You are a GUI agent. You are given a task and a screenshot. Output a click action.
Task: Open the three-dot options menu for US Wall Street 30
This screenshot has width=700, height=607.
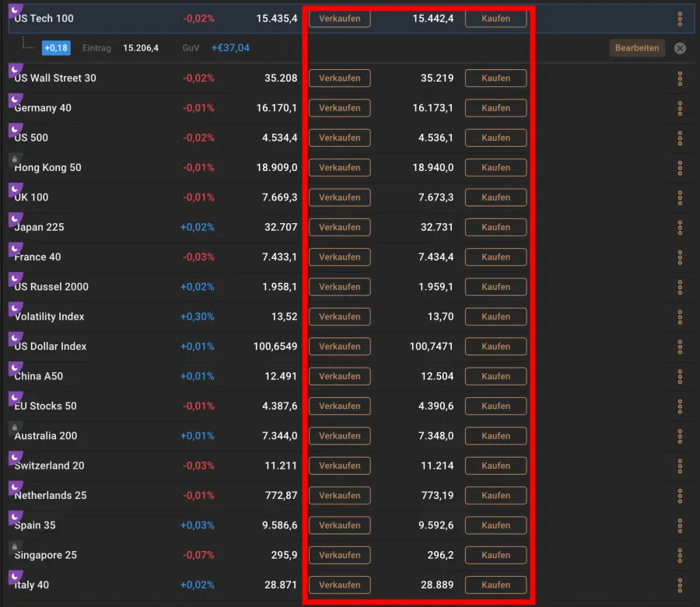point(681,78)
